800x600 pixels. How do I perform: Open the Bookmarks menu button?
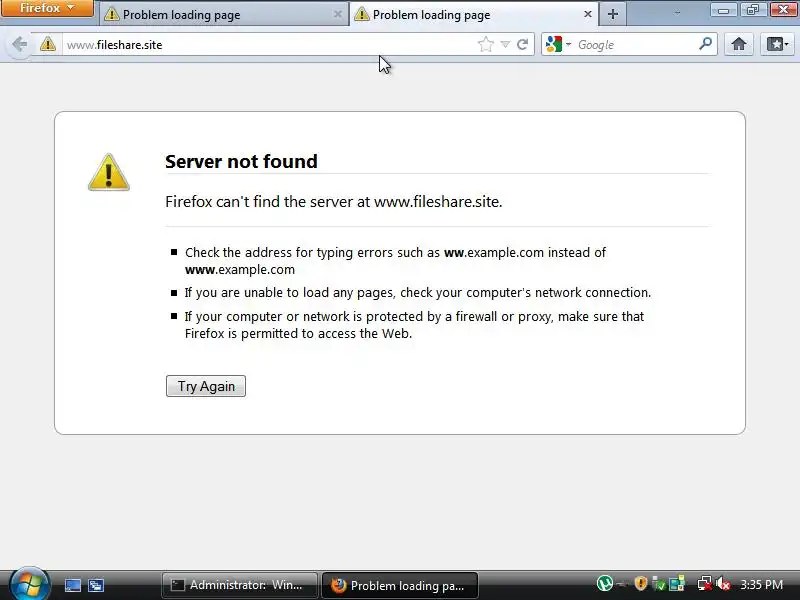click(777, 44)
